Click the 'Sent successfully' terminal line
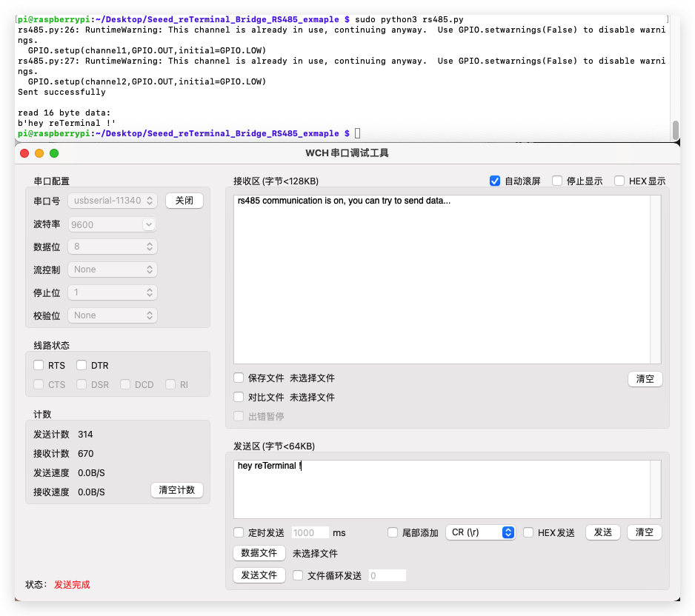The height and width of the screenshot is (616, 695). coord(61,92)
